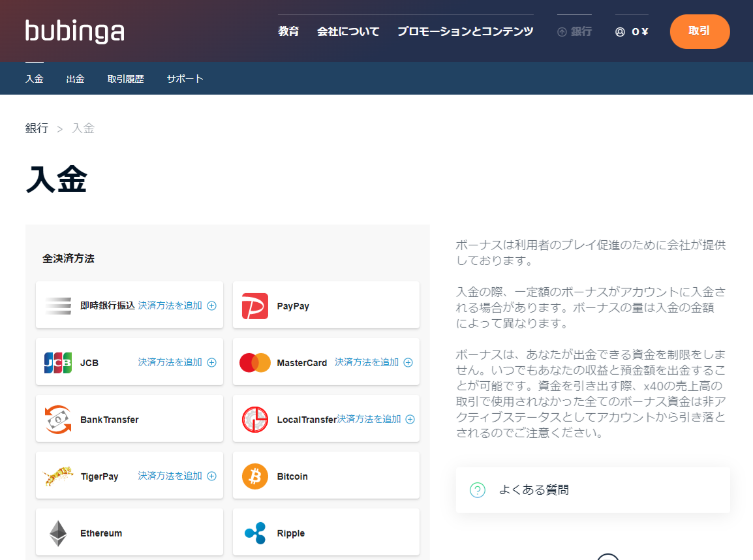Click the TigerPay label text
This screenshot has width=753, height=560.
coord(99,476)
